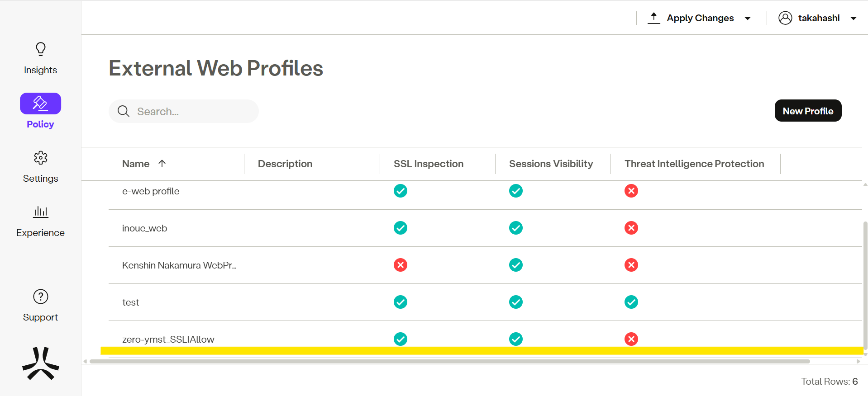Click Threat Intelligence checkmark for test profile
The image size is (868, 396).
point(631,302)
